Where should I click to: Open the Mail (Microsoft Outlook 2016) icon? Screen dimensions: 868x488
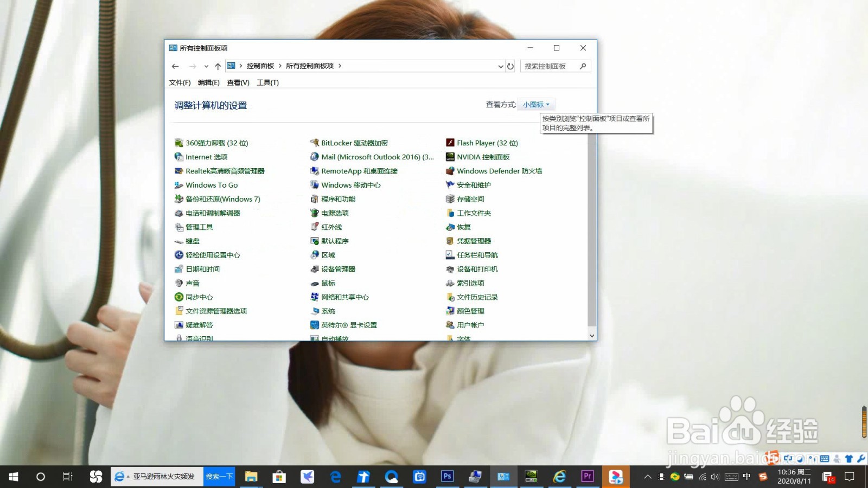pyautogui.click(x=314, y=157)
